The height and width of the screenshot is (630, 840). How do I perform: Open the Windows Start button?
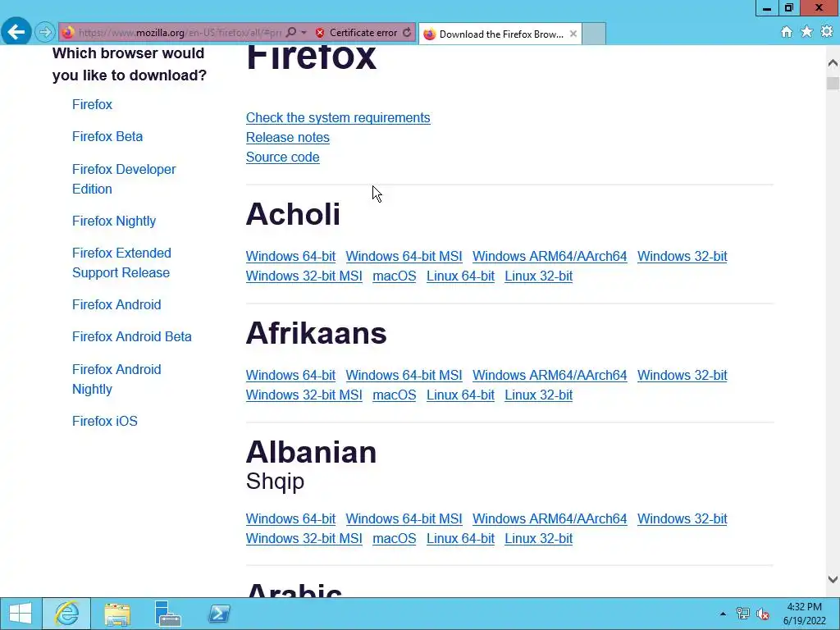click(21, 614)
